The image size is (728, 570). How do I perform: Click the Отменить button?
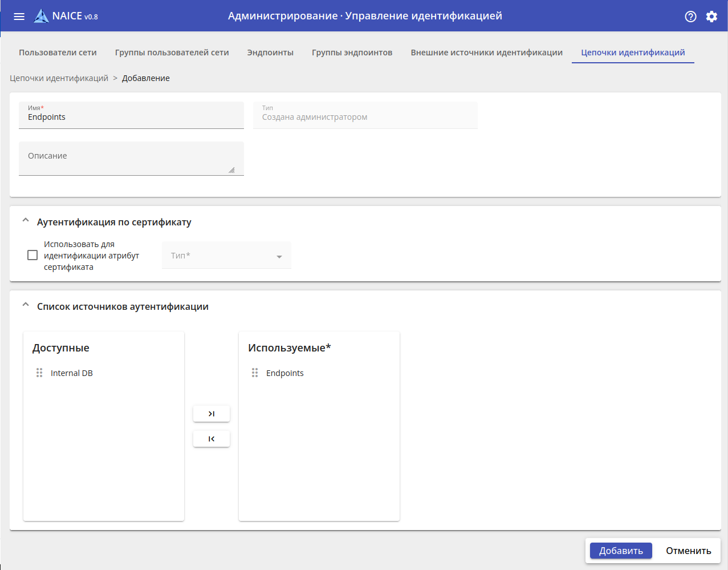tap(688, 551)
